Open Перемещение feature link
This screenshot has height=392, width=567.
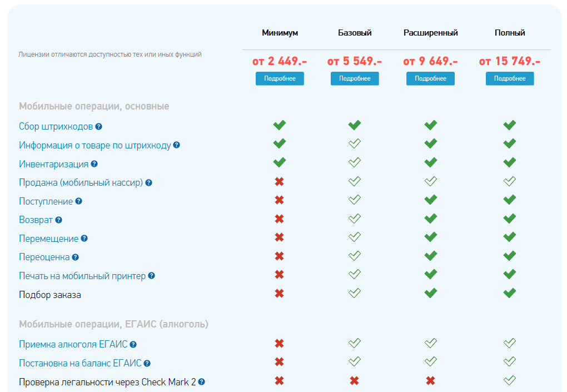tap(48, 239)
